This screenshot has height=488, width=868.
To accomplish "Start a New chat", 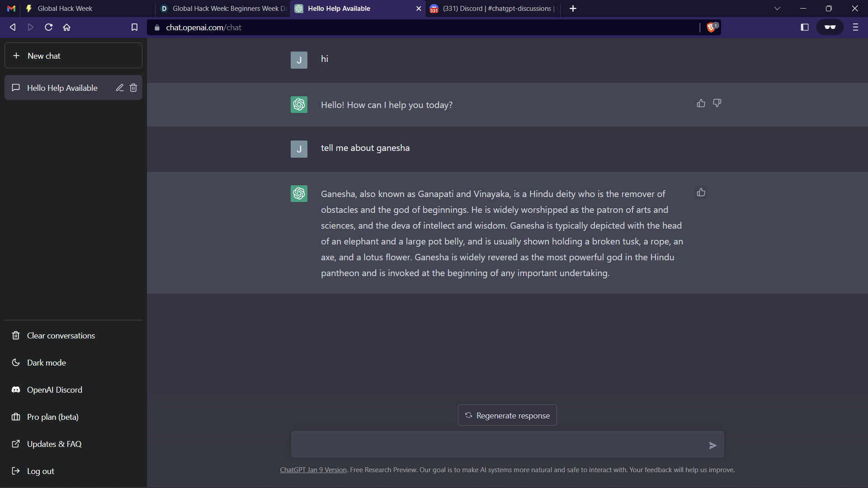I will 73,56.
